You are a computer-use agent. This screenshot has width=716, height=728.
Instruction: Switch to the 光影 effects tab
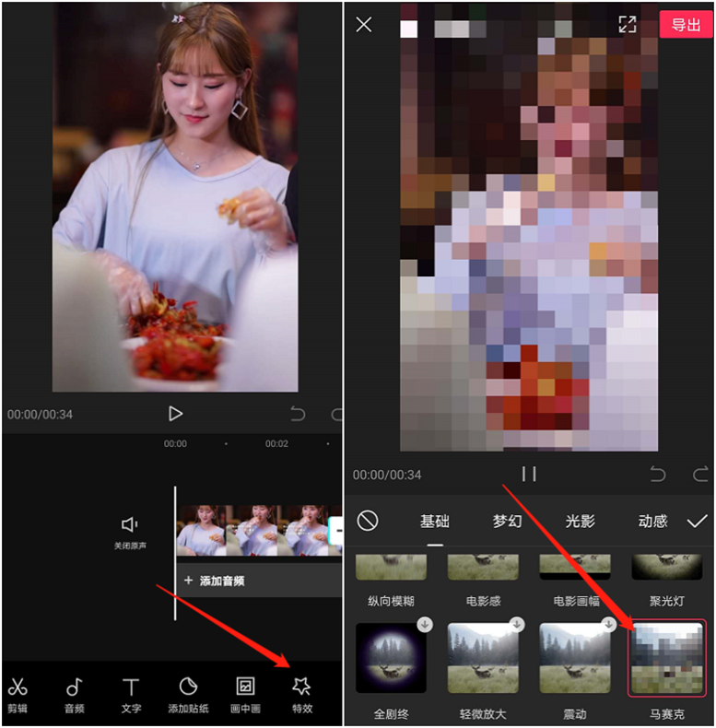580,521
